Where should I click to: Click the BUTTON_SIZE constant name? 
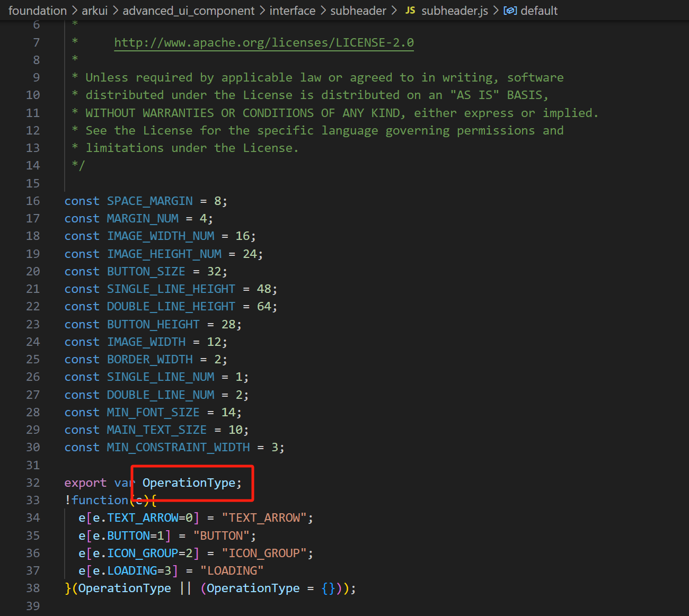click(146, 271)
